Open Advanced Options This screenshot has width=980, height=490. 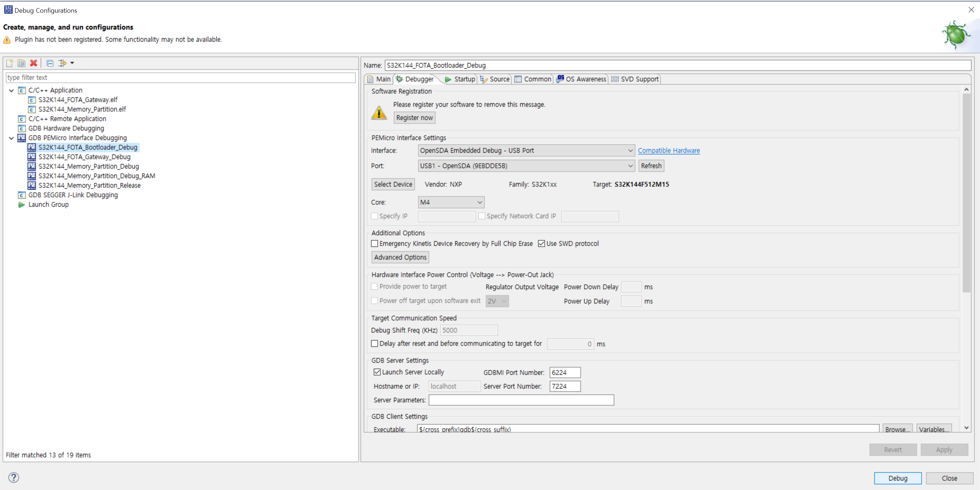pyautogui.click(x=400, y=257)
